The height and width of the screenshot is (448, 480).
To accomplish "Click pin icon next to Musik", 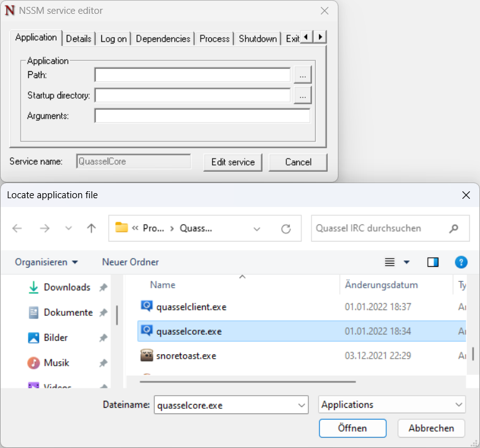I will [x=103, y=362].
